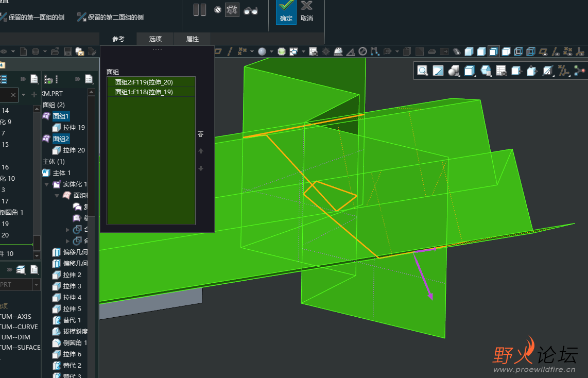Screen dimensions: 588x378
Task: Select wireframe display style cube
Action: [x=531, y=51]
